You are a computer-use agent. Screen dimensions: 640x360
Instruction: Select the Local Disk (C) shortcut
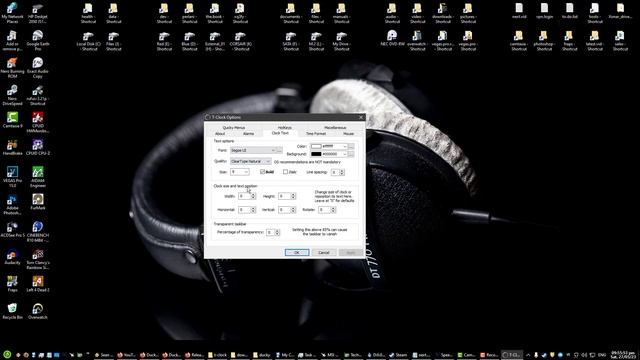coord(88,41)
